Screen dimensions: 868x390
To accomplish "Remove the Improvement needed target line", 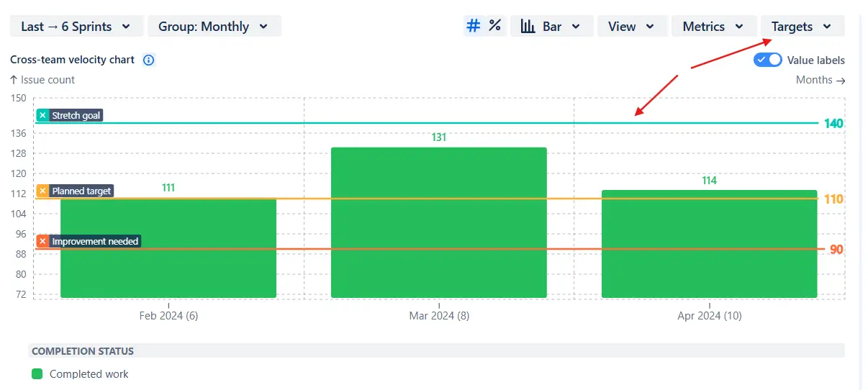I will point(42,241).
